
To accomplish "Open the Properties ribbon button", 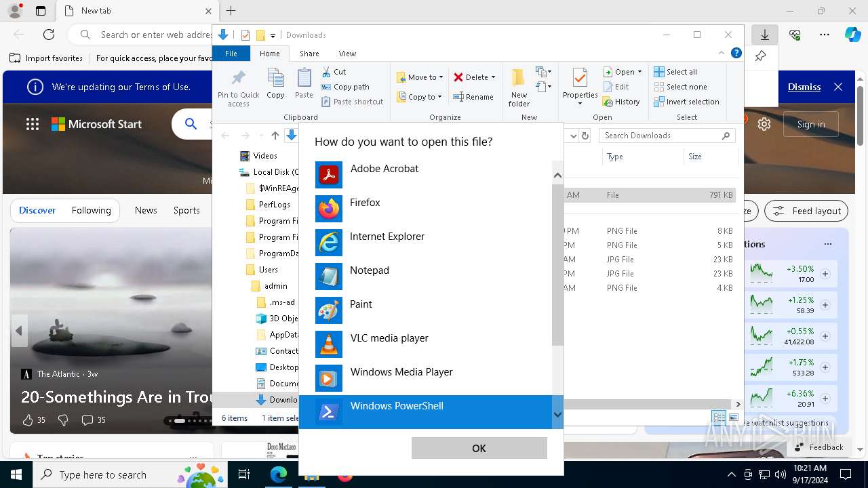I will tap(580, 87).
